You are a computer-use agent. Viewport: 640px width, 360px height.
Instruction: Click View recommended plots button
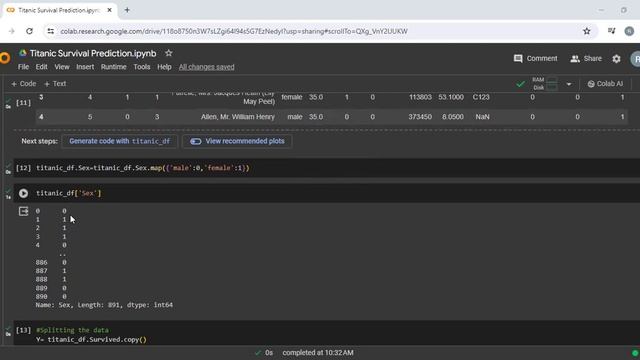click(237, 141)
